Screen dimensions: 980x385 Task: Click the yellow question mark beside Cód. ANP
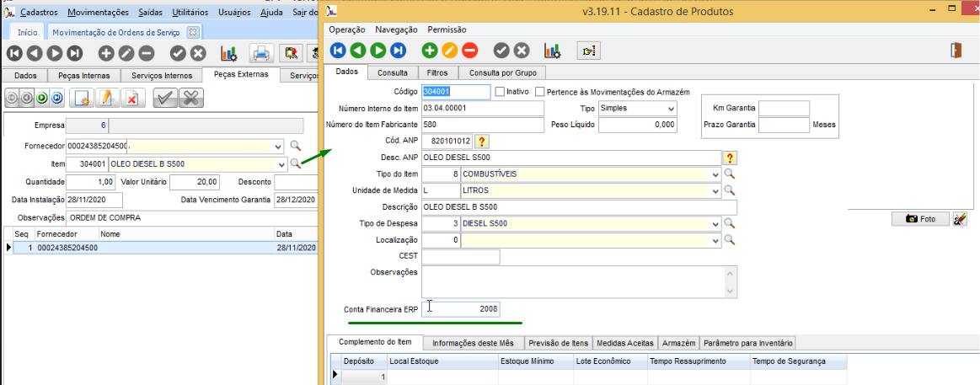482,141
